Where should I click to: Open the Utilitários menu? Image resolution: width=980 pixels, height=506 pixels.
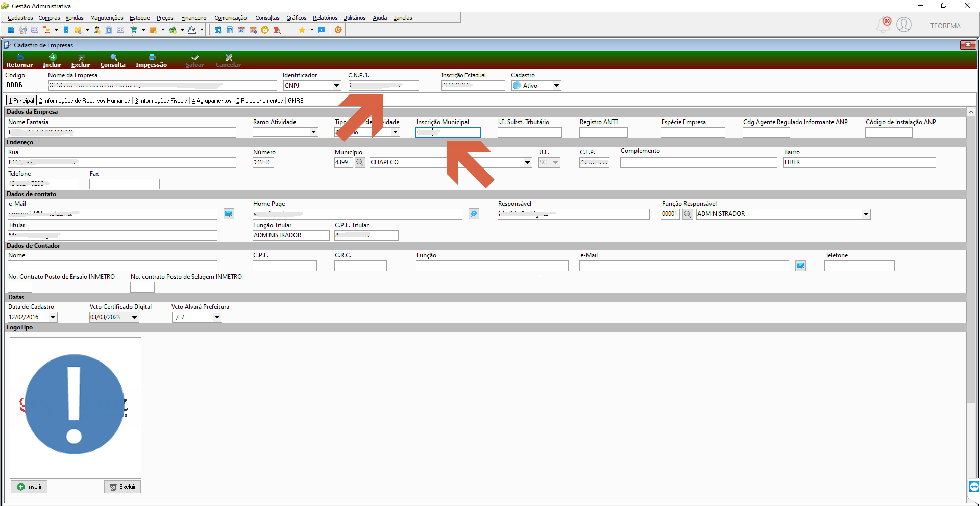coord(354,18)
